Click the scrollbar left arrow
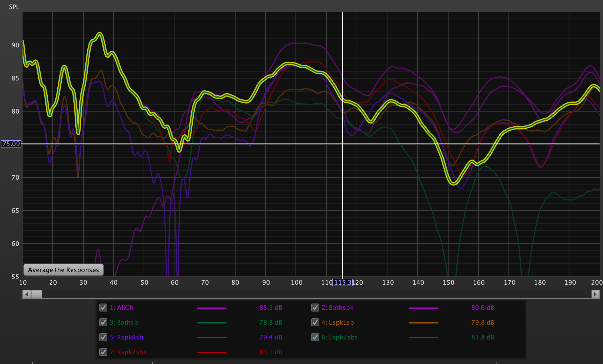 27,294
